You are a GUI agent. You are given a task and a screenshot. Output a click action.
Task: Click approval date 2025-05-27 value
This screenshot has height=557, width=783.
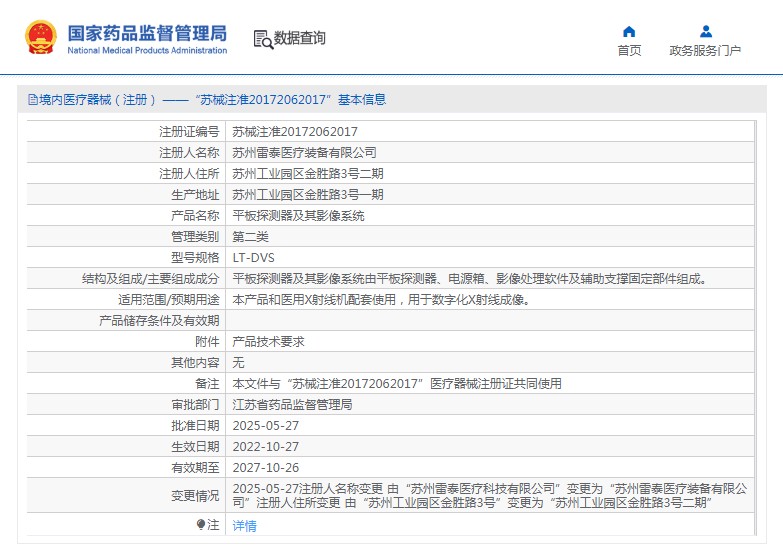coord(265,425)
